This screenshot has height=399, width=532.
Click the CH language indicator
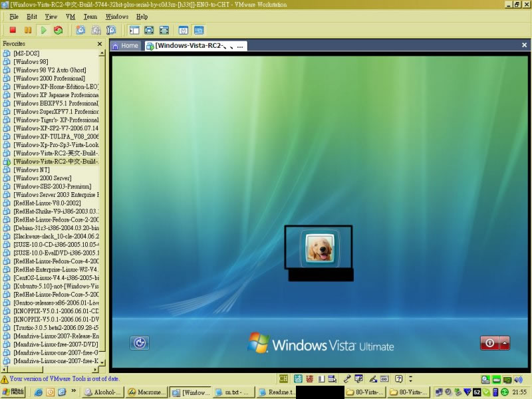[x=283, y=378]
